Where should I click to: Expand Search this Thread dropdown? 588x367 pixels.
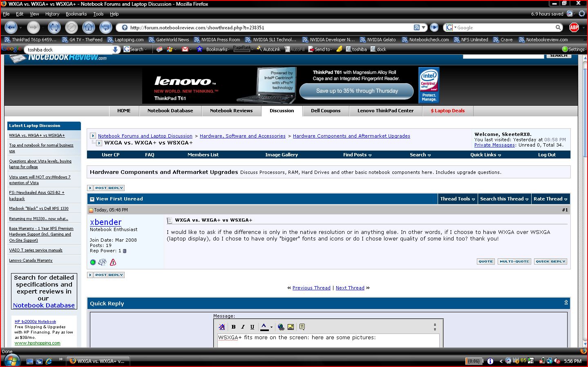(x=504, y=199)
